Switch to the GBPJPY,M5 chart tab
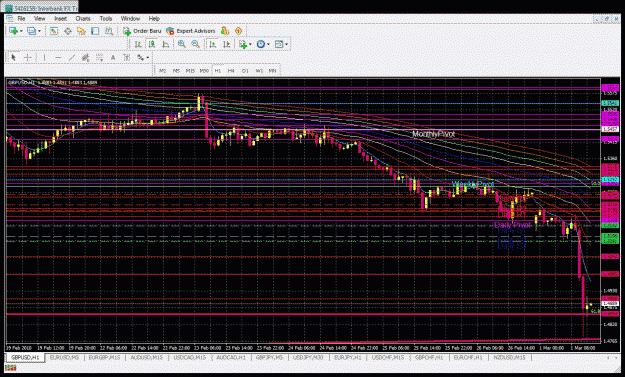625x377 pixels. 269,358
